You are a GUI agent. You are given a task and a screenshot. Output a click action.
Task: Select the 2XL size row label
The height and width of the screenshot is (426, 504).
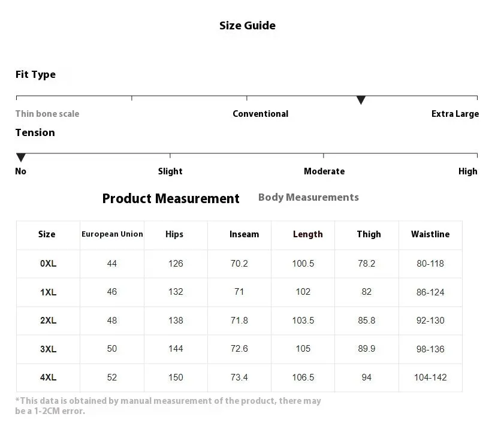pos(48,321)
